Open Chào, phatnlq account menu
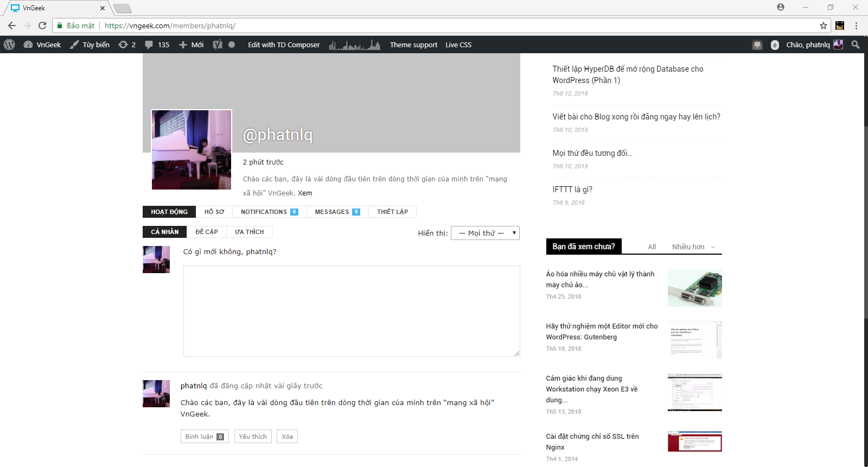This screenshot has width=868, height=467. coord(814,45)
